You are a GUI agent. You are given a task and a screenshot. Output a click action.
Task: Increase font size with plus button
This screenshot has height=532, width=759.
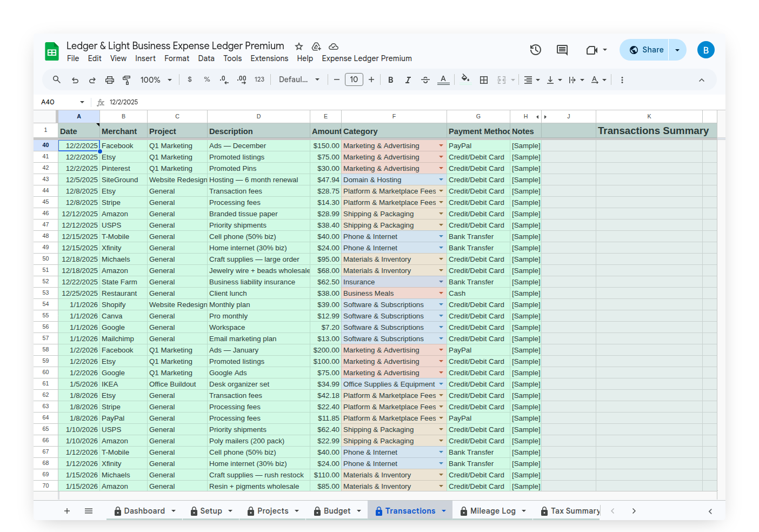pyautogui.click(x=371, y=79)
